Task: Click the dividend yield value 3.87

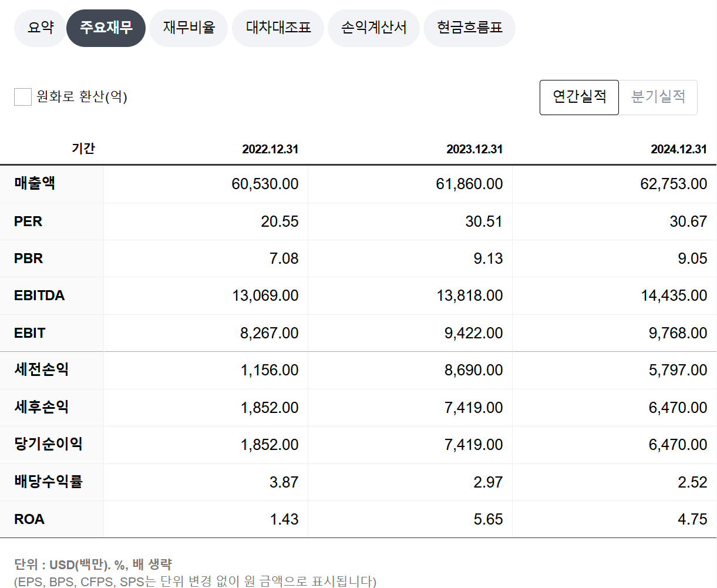Action: (x=284, y=482)
